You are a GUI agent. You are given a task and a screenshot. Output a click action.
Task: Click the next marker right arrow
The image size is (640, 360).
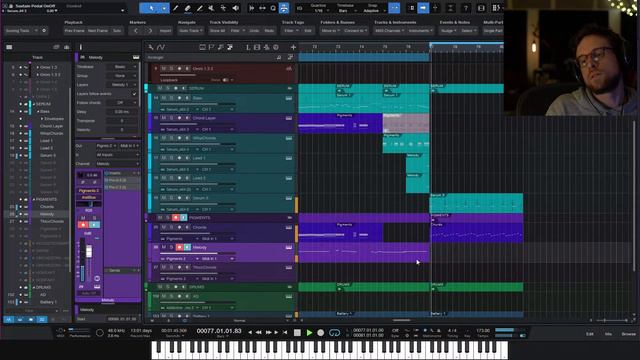point(150,31)
